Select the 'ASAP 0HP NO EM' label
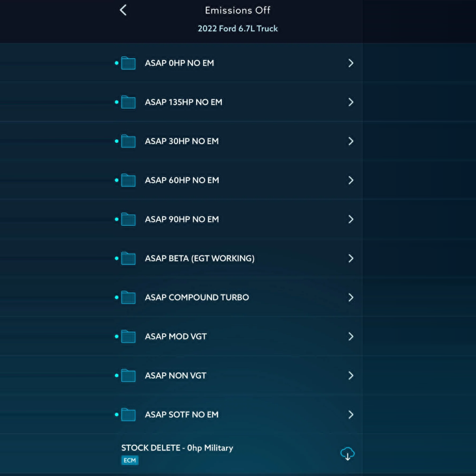This screenshot has height=476, width=476. (x=179, y=63)
